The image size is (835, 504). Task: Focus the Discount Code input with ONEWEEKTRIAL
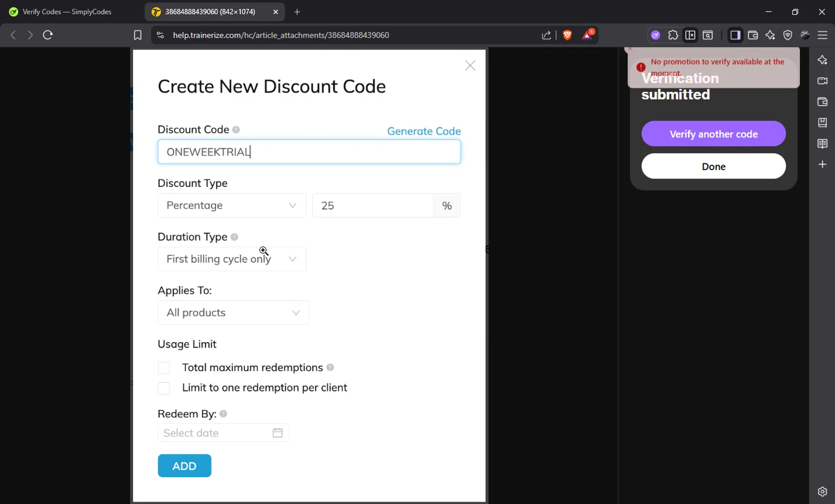tap(309, 152)
